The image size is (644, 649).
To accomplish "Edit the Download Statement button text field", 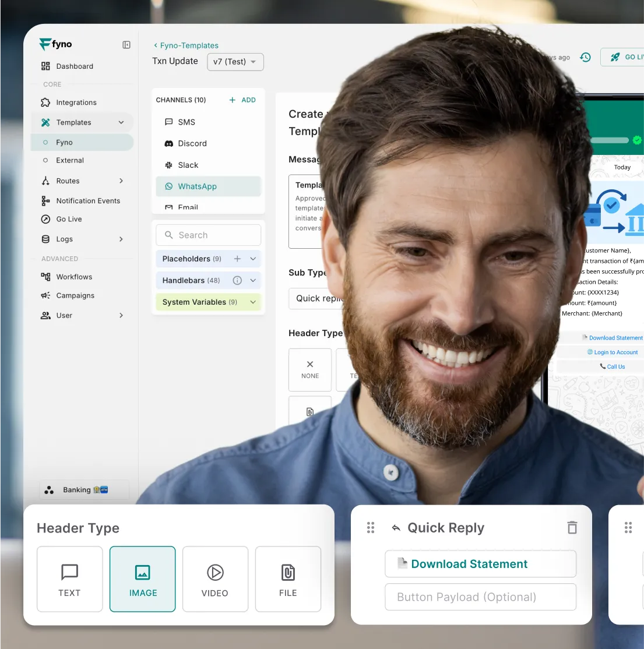I will (480, 564).
